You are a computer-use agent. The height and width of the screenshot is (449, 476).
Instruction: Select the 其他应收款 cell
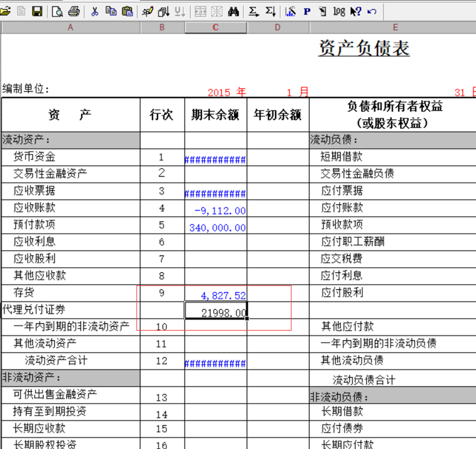click(x=71, y=276)
